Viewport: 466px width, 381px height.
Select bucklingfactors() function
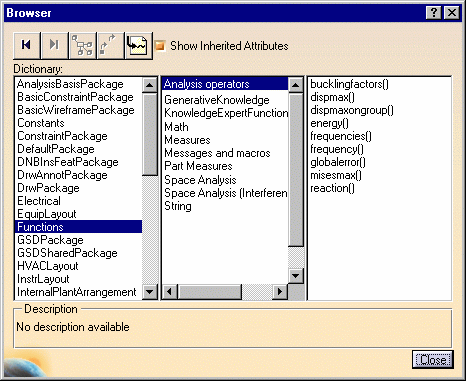pos(349,84)
